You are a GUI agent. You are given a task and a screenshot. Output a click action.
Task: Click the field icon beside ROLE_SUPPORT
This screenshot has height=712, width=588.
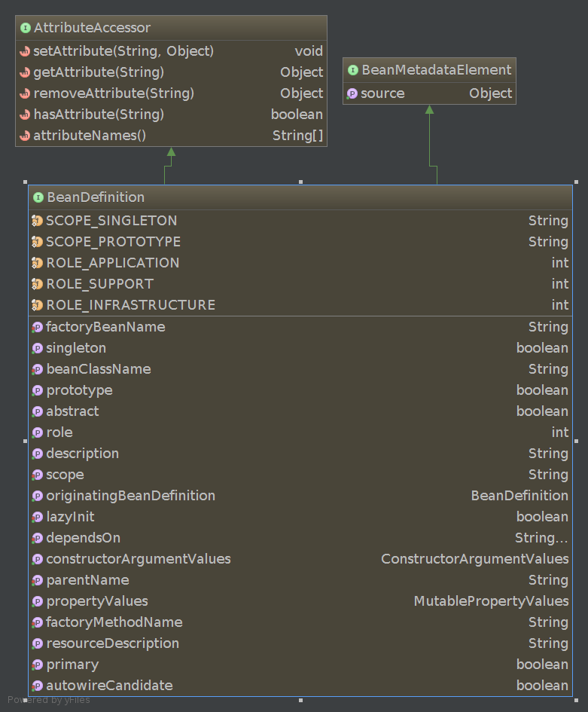point(37,284)
